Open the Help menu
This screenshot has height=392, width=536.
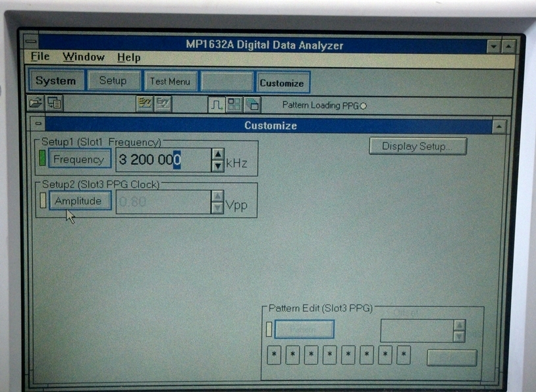(128, 57)
